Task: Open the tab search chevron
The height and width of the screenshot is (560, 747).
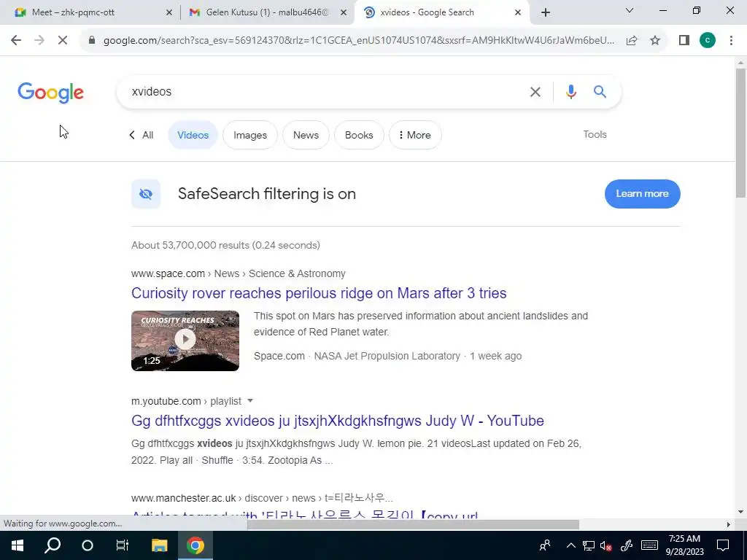Action: click(x=630, y=10)
